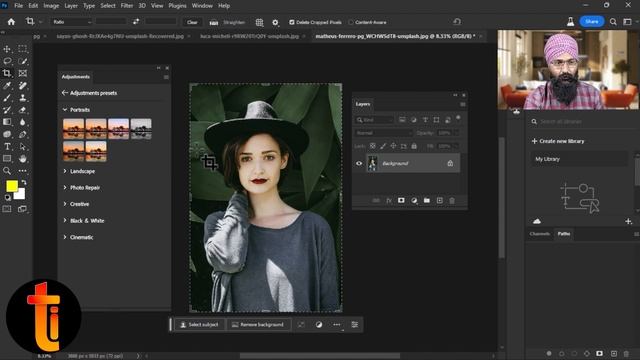This screenshot has width=640, height=360.
Task: Go to Photoshop Home screen
Action: click(11, 22)
